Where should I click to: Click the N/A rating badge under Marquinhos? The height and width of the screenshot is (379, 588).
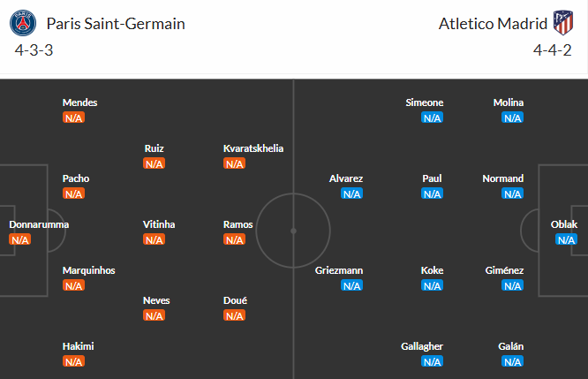(73, 285)
